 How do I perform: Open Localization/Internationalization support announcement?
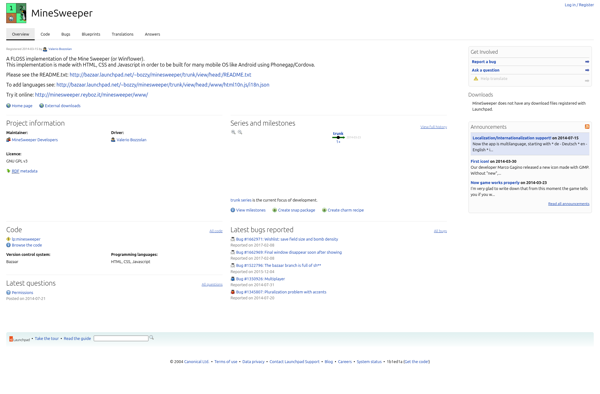point(512,138)
